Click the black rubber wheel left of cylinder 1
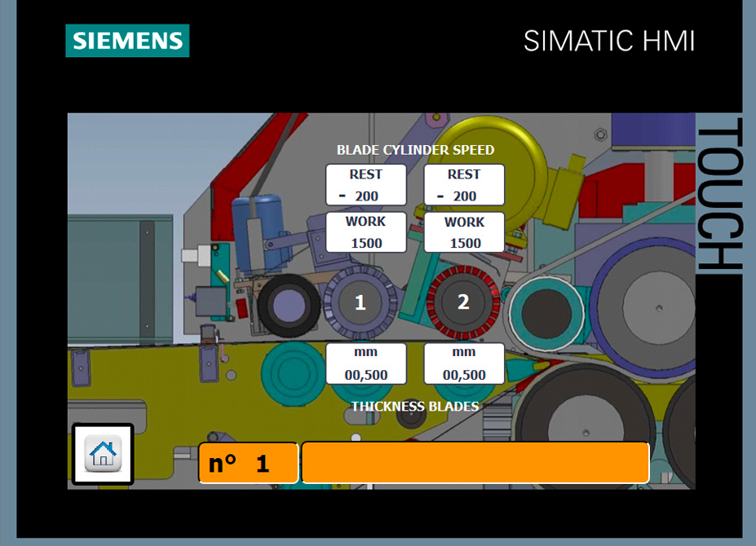Viewport: 756px width, 546px height. tap(285, 306)
